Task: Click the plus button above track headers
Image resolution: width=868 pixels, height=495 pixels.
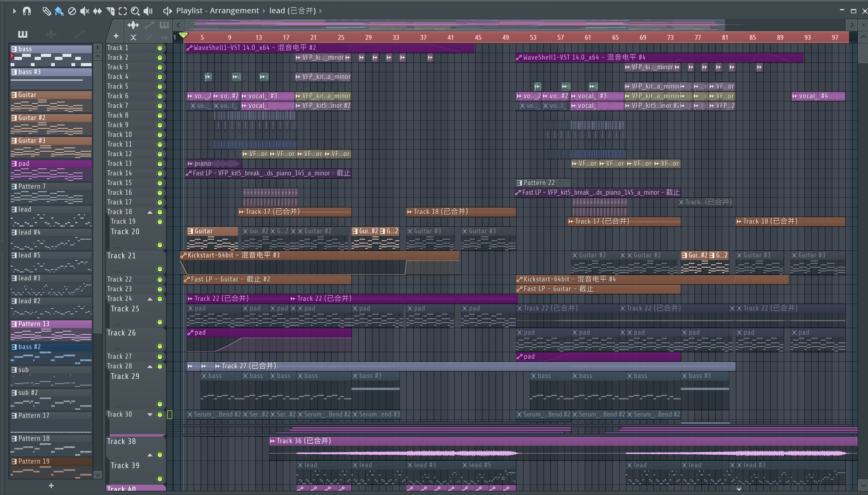Action: tap(116, 36)
